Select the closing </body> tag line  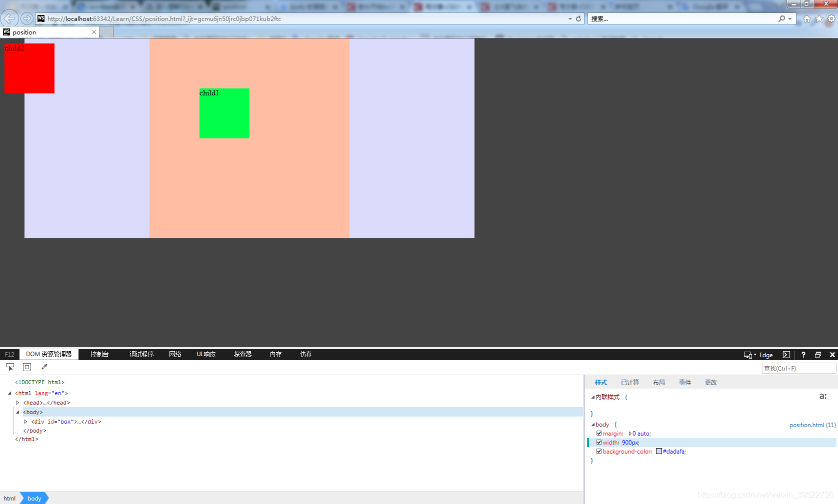(x=34, y=431)
